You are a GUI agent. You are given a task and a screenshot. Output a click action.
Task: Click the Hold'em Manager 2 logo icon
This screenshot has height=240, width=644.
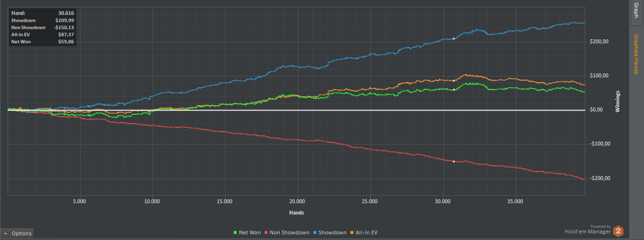coord(618,231)
